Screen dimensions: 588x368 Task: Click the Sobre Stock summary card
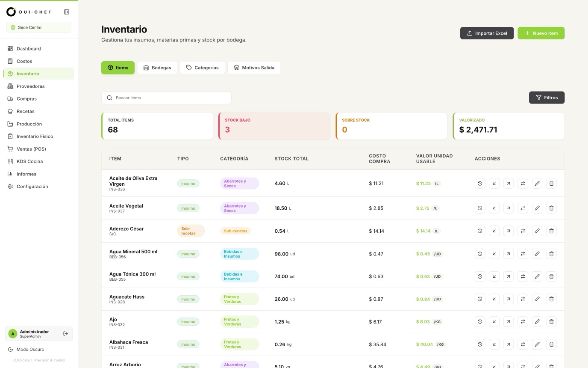point(391,126)
